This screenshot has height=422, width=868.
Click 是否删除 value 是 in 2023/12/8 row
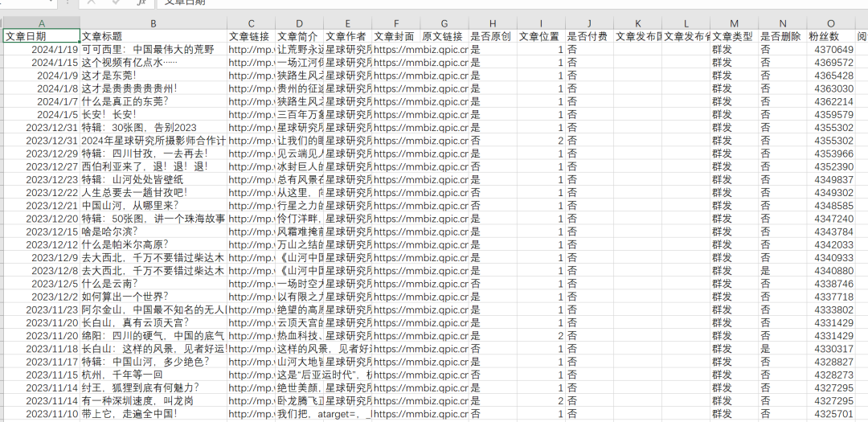(783, 271)
